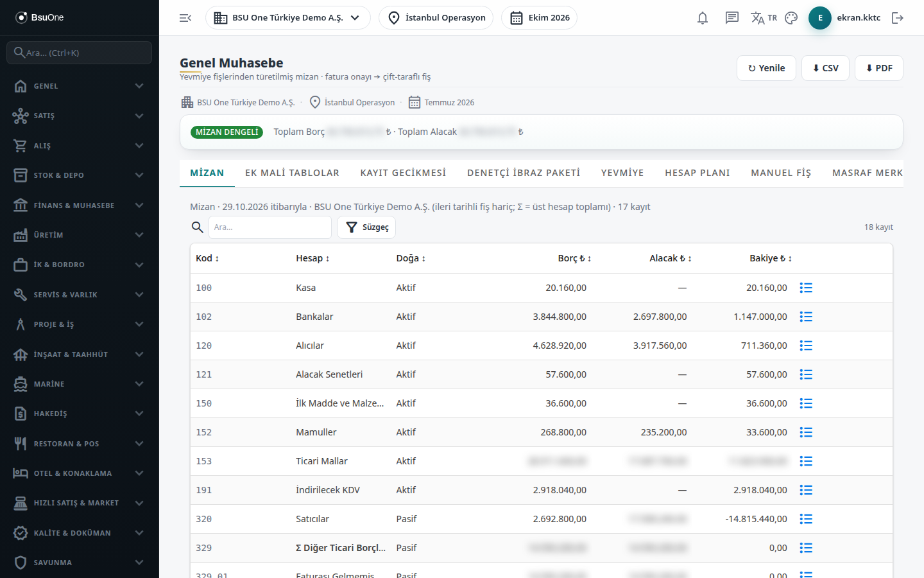Sort the table by Borç column
The image size is (924, 578).
coord(574,258)
